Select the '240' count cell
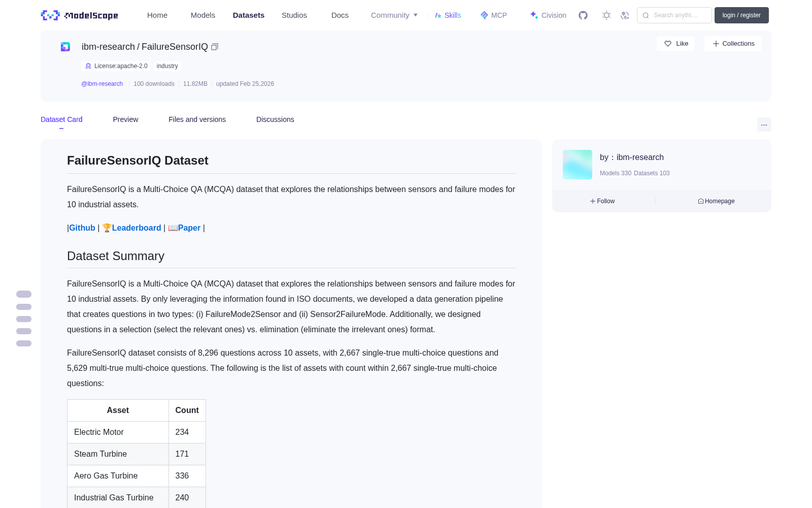812x508 pixels. [187, 498]
